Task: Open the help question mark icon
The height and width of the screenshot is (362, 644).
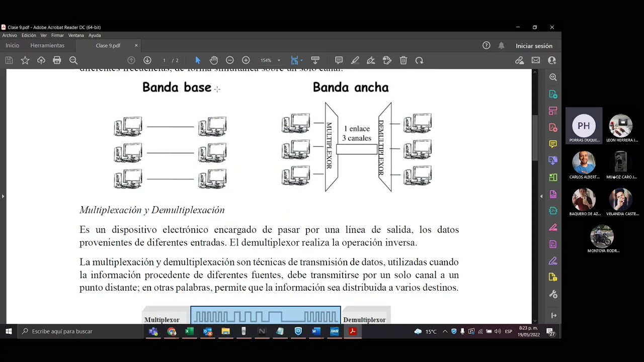Action: point(486,45)
